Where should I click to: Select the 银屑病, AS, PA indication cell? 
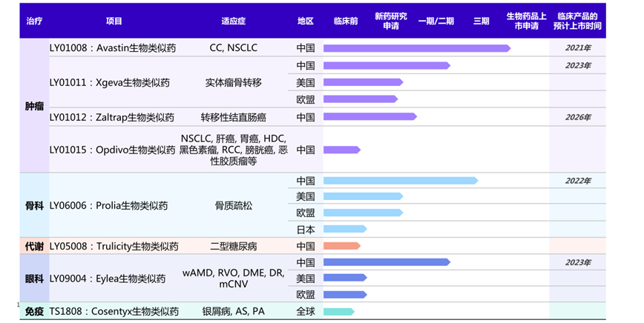pyautogui.click(x=233, y=312)
